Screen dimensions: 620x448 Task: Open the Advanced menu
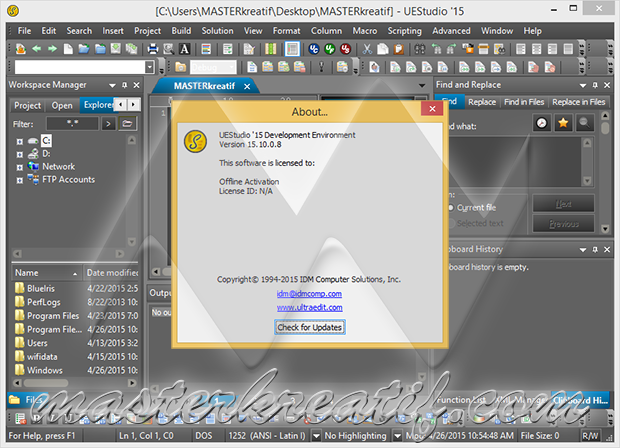point(451,31)
